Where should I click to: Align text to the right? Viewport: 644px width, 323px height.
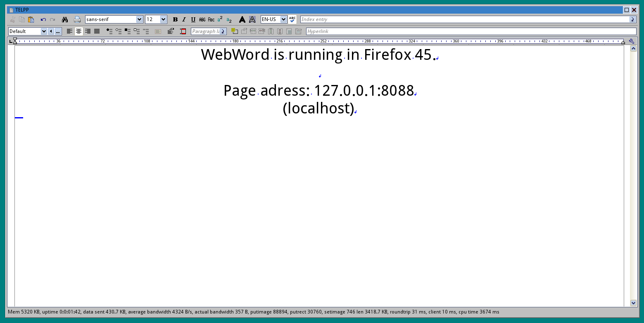click(88, 31)
